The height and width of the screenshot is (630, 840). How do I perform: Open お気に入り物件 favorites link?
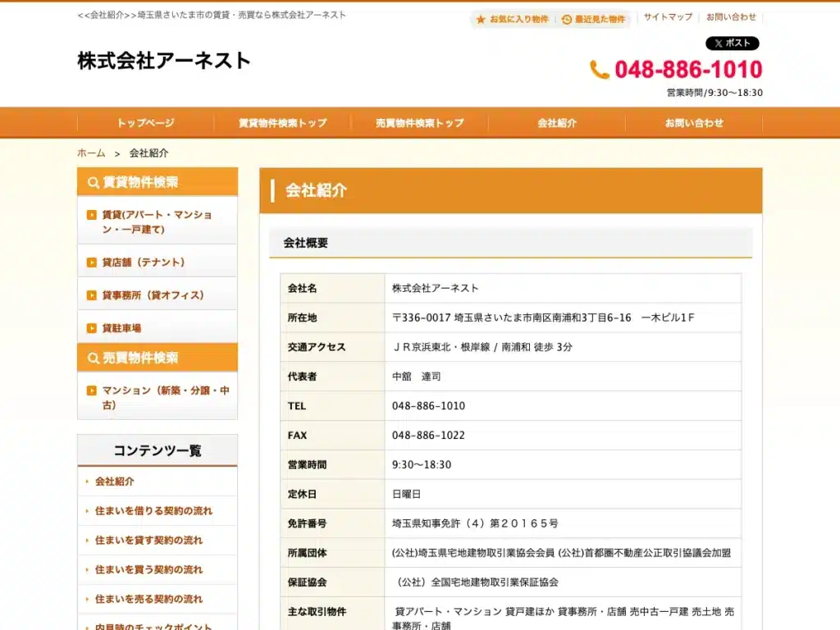coord(518,20)
